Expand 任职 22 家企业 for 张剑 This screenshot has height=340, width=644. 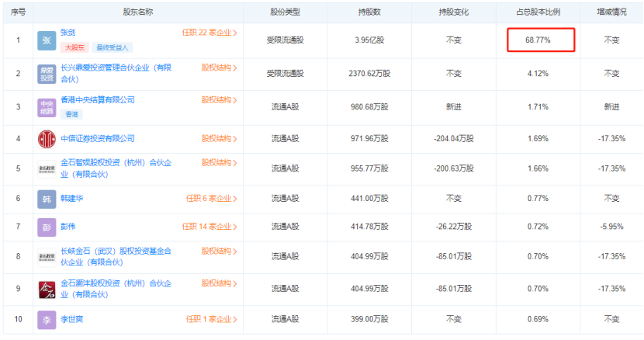pos(209,33)
